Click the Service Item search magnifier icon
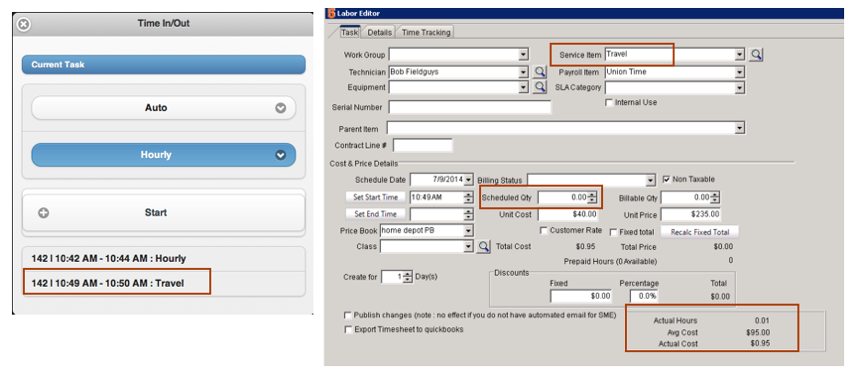Viewport: 856px width, 377px height. [756, 55]
